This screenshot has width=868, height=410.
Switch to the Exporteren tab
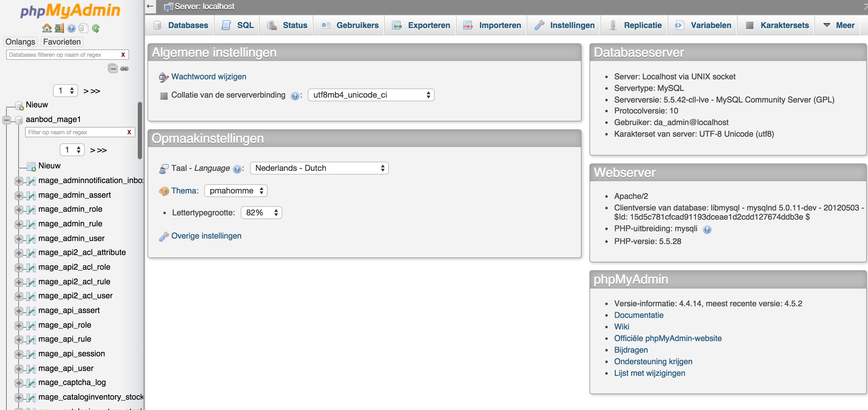pos(421,25)
